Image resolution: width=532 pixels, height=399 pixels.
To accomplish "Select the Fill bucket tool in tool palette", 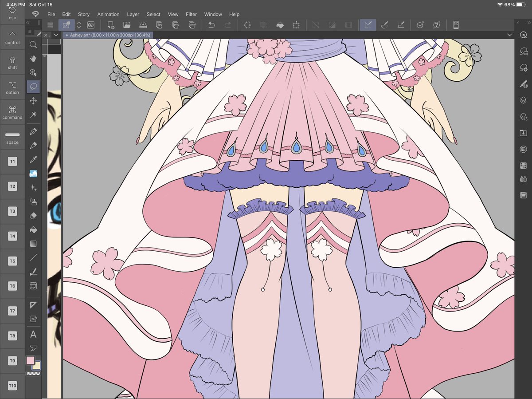I will (x=33, y=230).
